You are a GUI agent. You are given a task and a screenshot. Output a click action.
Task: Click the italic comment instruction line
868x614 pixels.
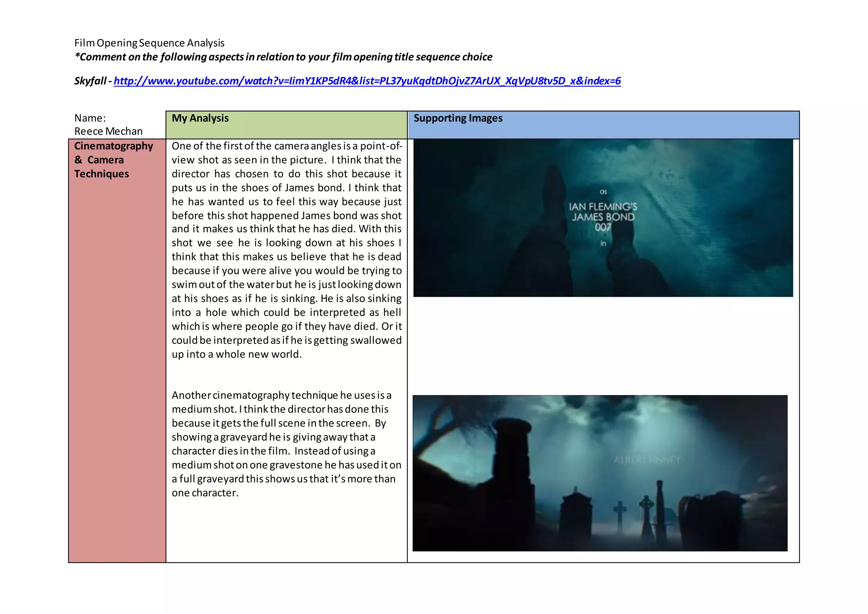pyautogui.click(x=283, y=57)
